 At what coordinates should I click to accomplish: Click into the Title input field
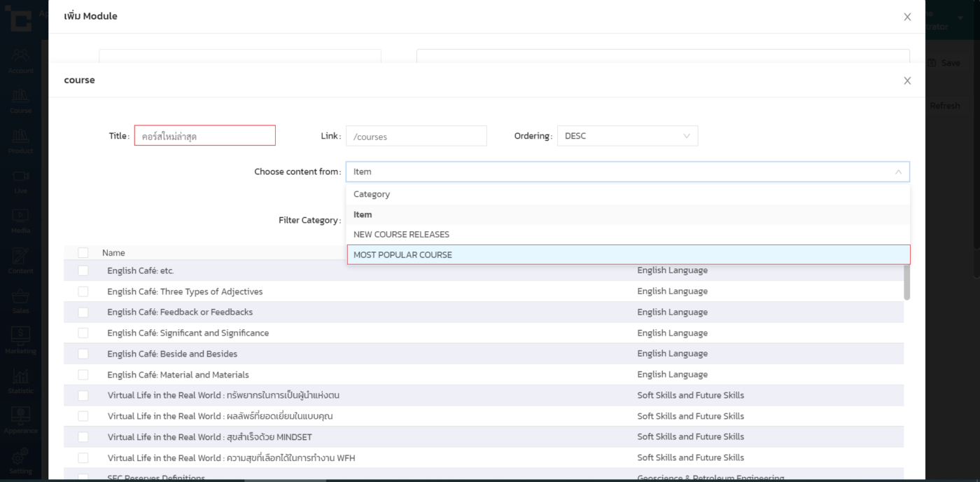click(205, 136)
